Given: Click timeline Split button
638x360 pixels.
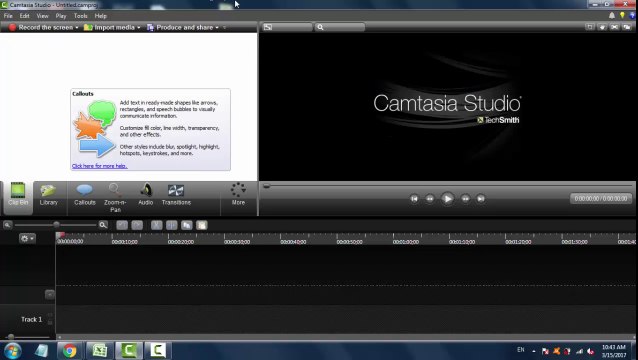Looking at the screenshot, I should coord(172,225).
